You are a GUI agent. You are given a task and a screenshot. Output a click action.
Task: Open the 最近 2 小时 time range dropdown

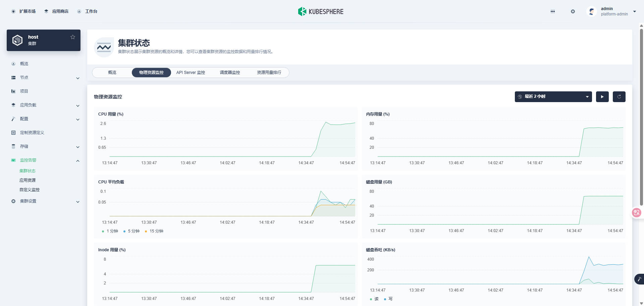coord(553,97)
